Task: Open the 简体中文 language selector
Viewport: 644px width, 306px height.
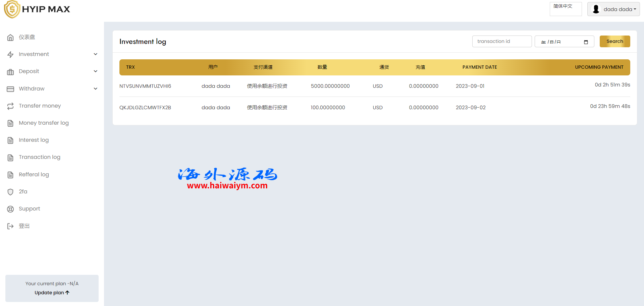Action: pyautogui.click(x=566, y=9)
